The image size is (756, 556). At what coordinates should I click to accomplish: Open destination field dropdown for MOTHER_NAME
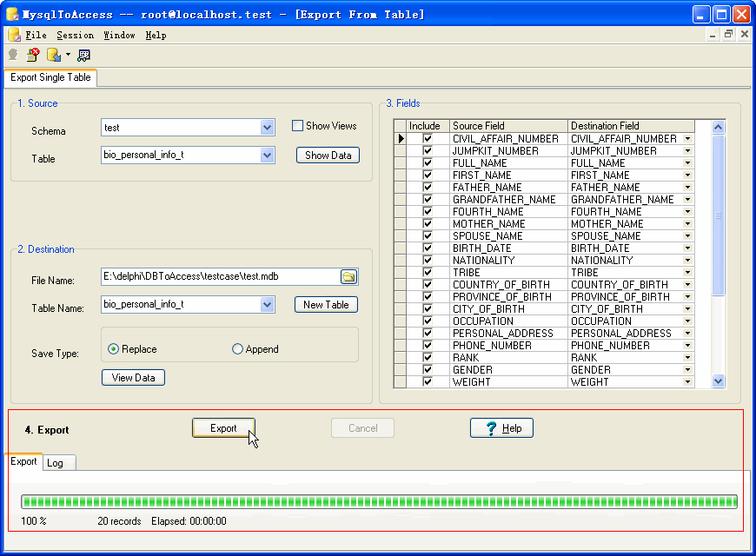pyautogui.click(x=688, y=224)
